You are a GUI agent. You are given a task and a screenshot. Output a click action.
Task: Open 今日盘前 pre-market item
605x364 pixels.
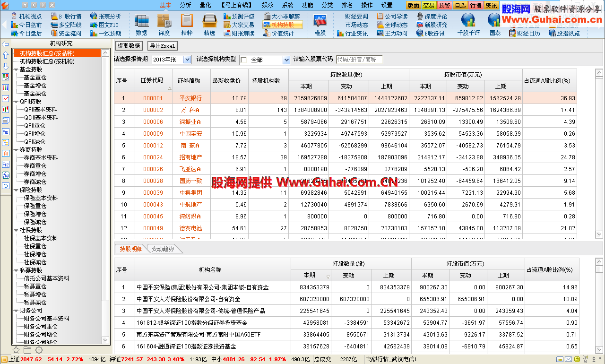pyautogui.click(x=26, y=25)
